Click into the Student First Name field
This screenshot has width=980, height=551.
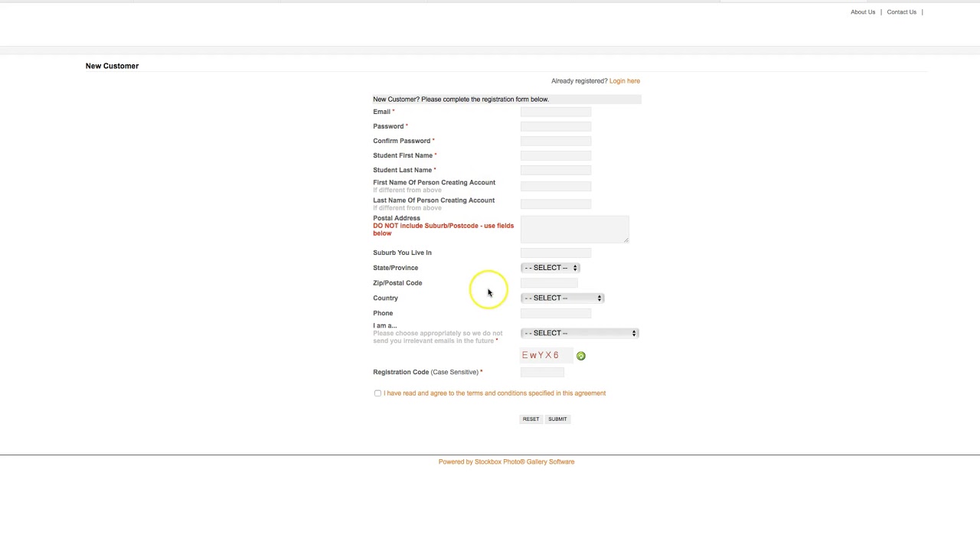[556, 156]
